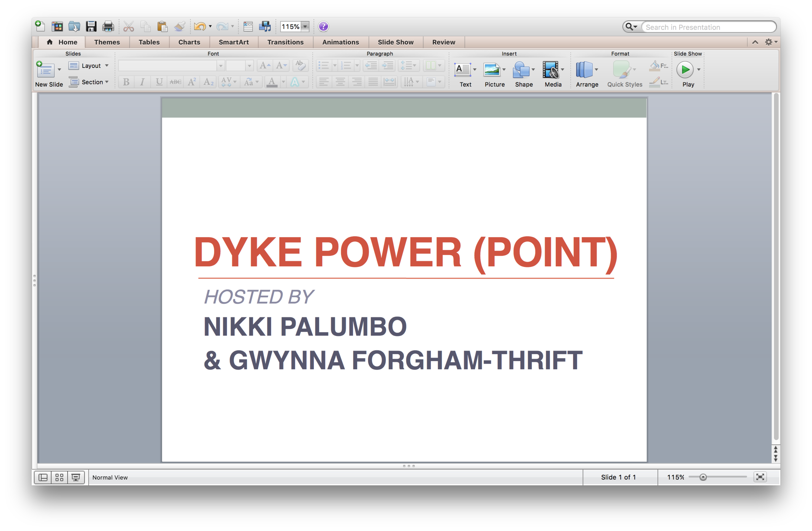Toggle Bold formatting
Image resolution: width=812 pixels, height=531 pixels.
(126, 82)
